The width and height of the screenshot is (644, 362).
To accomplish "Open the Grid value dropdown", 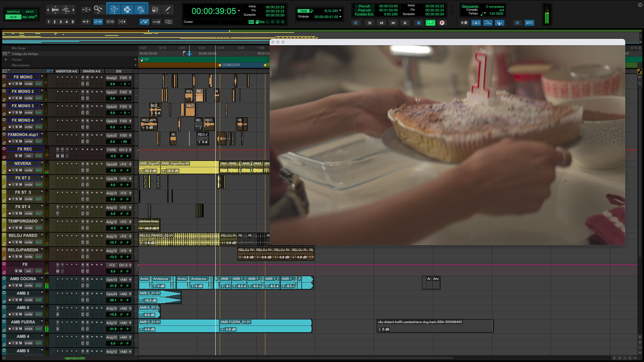I will (340, 11).
